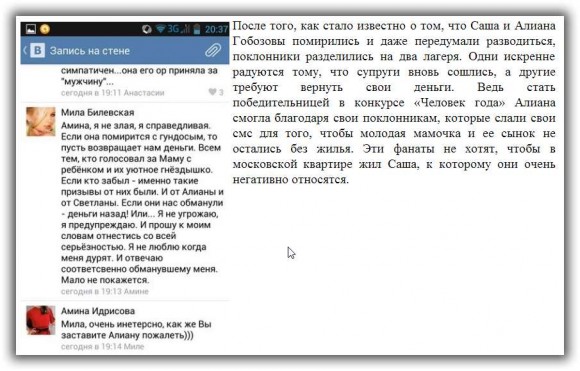Tap timestamp сегодня в 19:13 Амине
Image resolution: width=580 pixels, height=371 pixels.
(105, 291)
